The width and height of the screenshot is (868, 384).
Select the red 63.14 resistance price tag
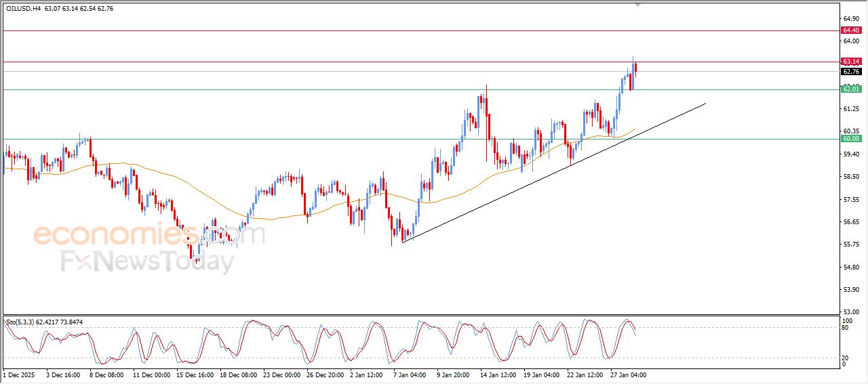[x=851, y=62]
